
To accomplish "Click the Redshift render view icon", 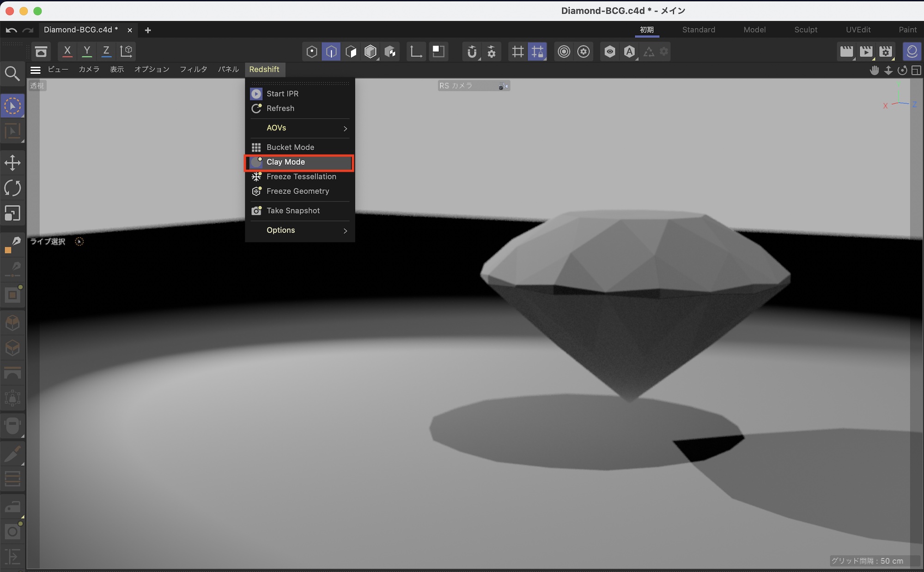I will coord(912,51).
